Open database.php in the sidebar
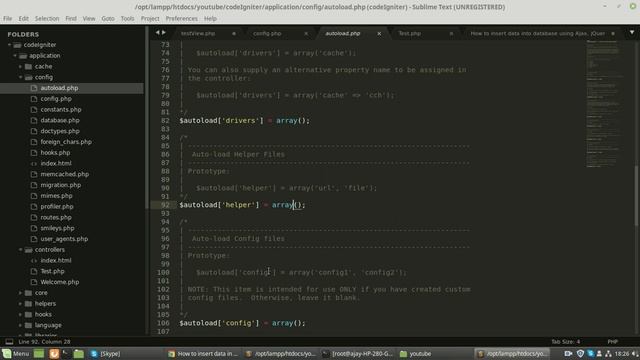 coord(60,120)
